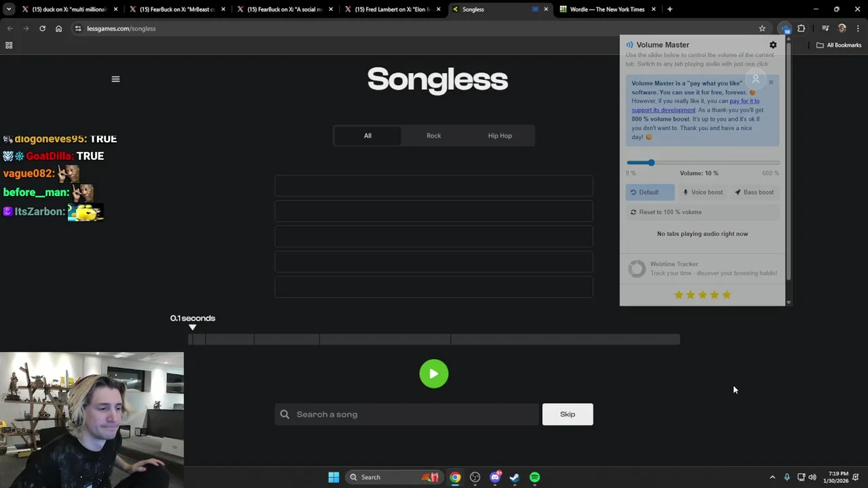Click the microphone icon in system tray
Image resolution: width=868 pixels, height=488 pixels.
point(787,477)
